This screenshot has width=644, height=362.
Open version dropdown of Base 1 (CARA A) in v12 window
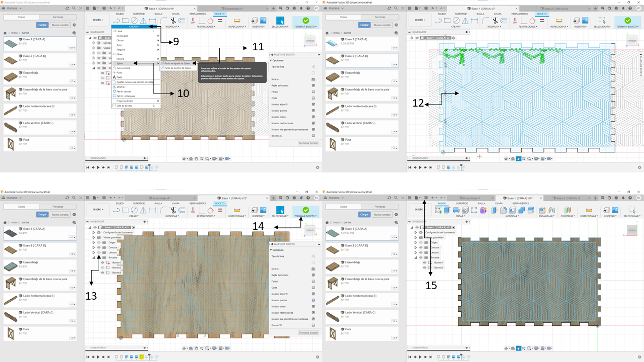(72, 237)
